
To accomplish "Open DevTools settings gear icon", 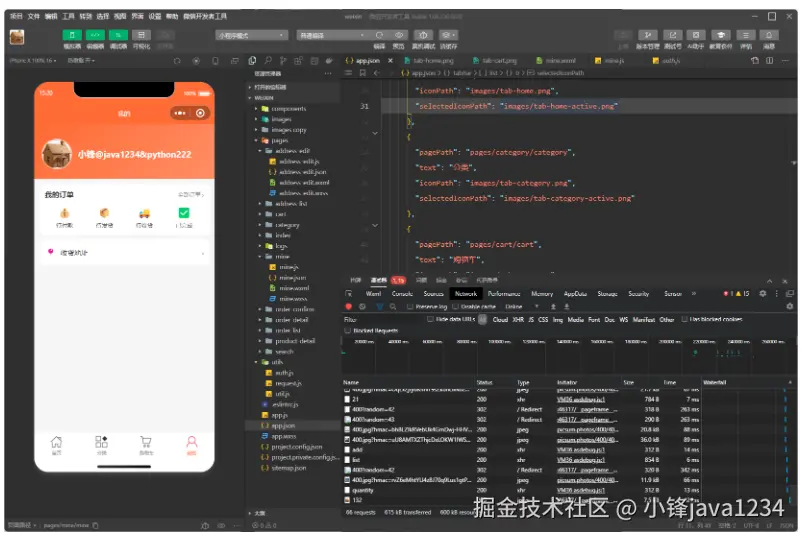I will pyautogui.click(x=763, y=294).
